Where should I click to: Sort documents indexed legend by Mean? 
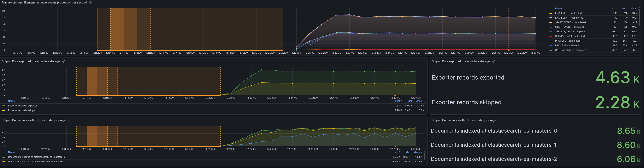(x=417, y=152)
